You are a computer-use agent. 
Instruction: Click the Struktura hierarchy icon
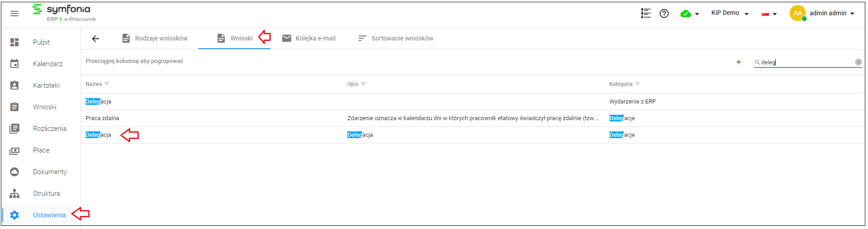tap(14, 193)
